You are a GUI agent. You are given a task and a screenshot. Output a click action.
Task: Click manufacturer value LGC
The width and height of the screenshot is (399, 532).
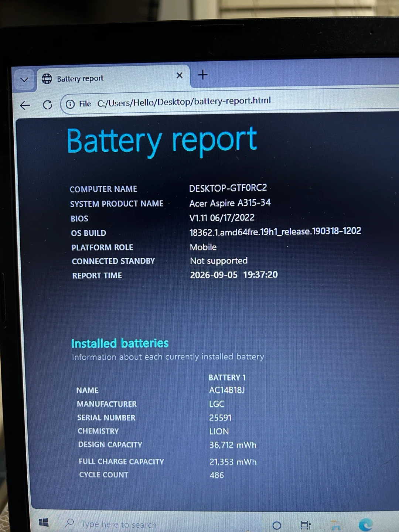[217, 404]
